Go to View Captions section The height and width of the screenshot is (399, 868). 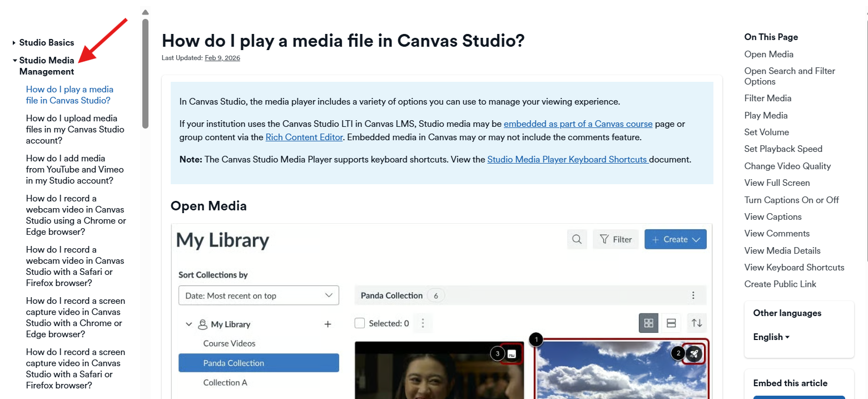773,216
